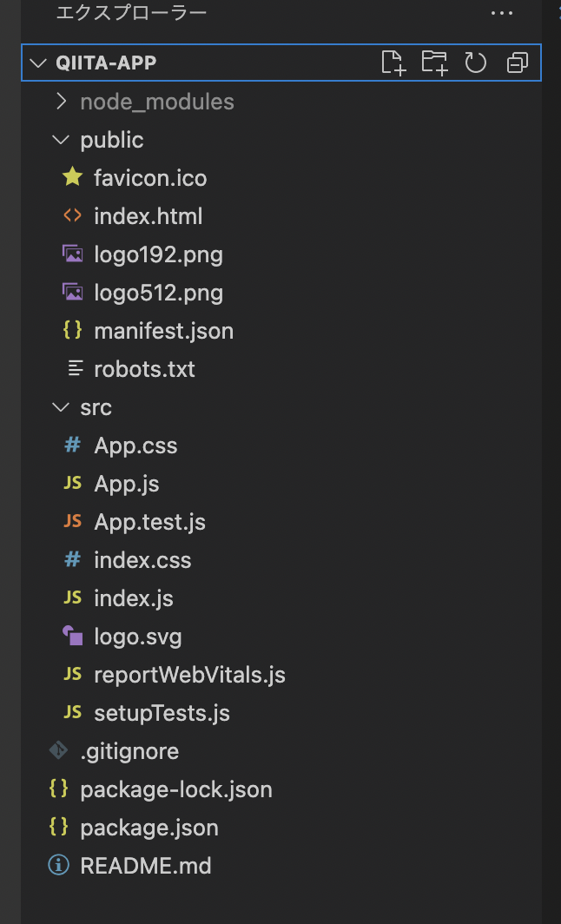Click the New File icon
561x924 pixels.
[x=393, y=63]
